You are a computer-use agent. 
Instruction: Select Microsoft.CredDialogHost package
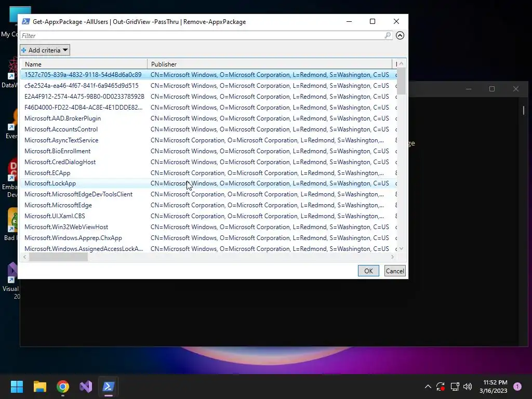[x=209, y=162]
